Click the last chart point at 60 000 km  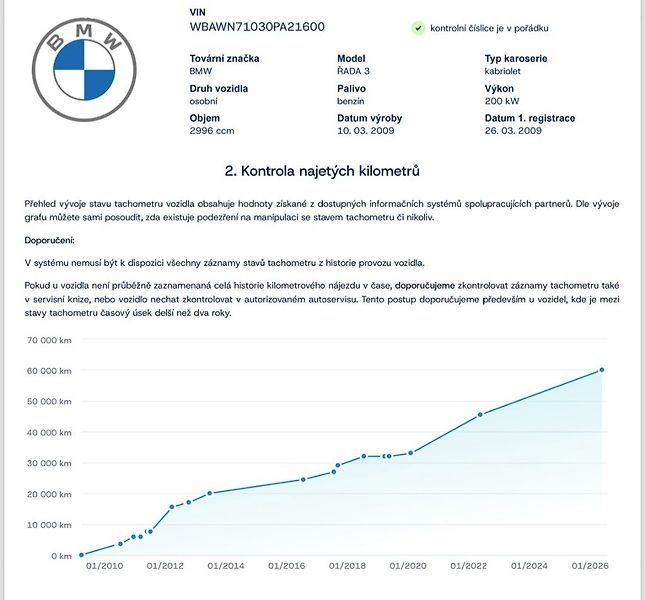coord(601,370)
